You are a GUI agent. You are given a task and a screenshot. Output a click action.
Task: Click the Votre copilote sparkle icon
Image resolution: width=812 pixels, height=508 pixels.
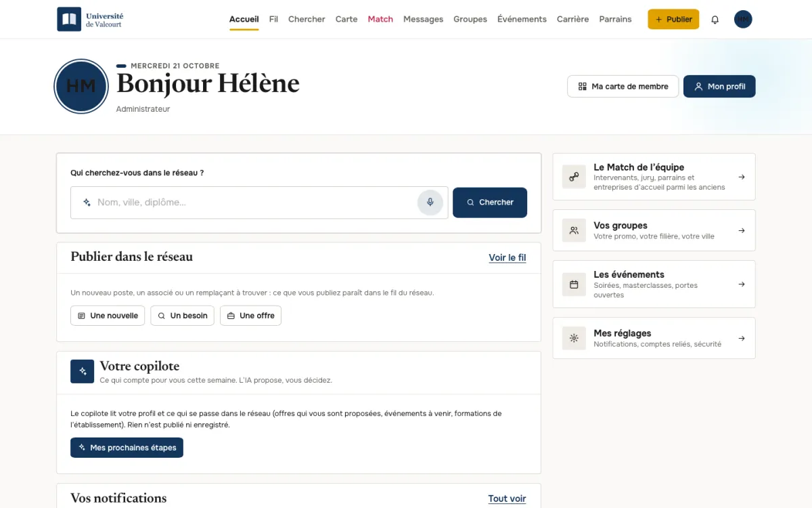click(x=83, y=371)
